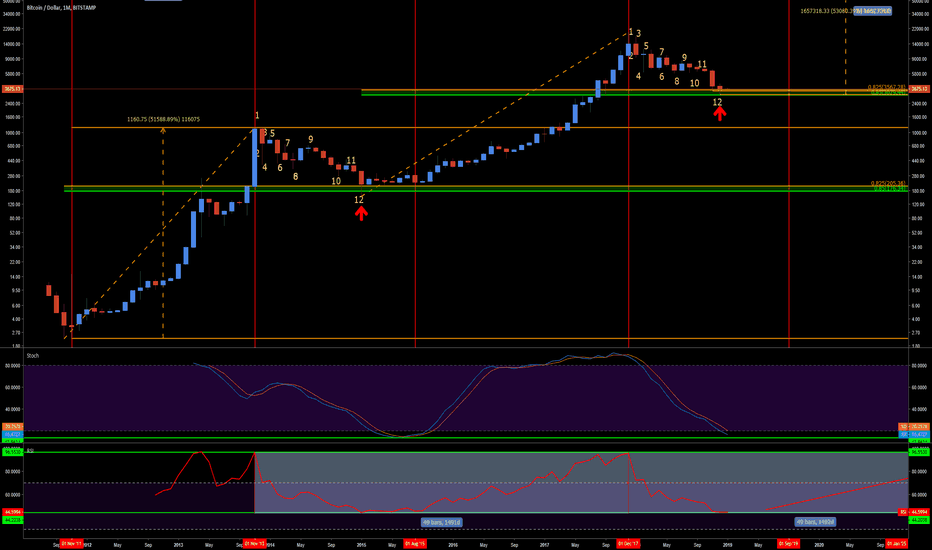Viewport: 932px width, 550px height.
Task: Click the 0.825(3567.28) Fibonacci level label
Action: click(x=886, y=87)
